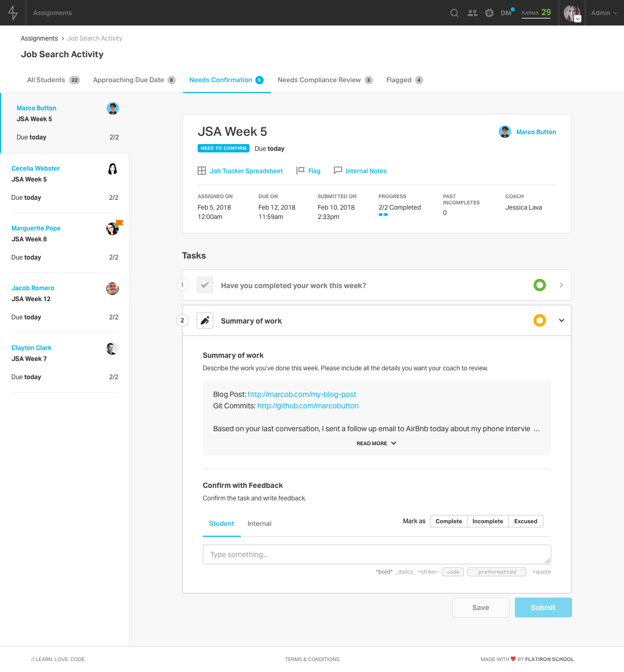Select Clayton Clark in the student list
Image resolution: width=624 pixels, height=672 pixels.
[x=64, y=363]
